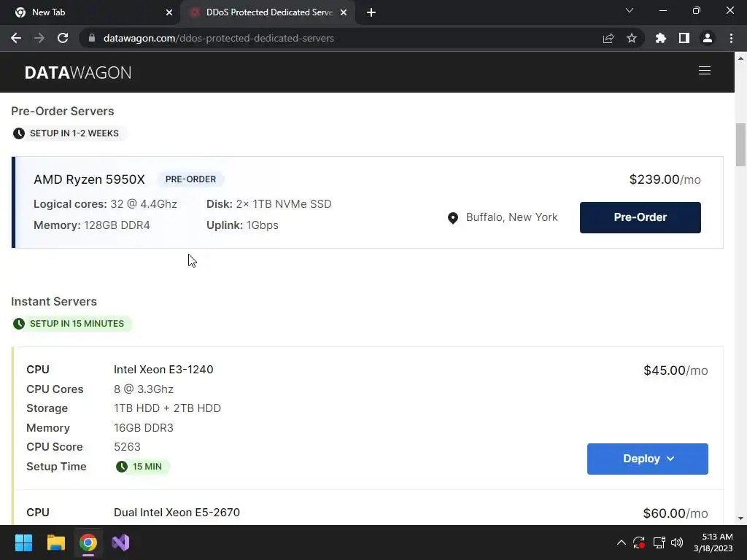Screen dimensions: 747x560
Task: Close the New Tab tab
Action: (x=169, y=12)
